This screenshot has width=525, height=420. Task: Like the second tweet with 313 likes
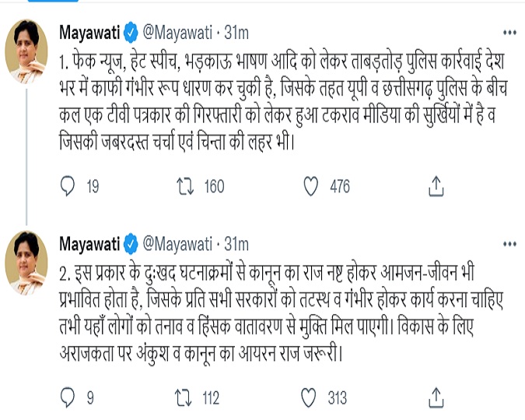coord(311,398)
